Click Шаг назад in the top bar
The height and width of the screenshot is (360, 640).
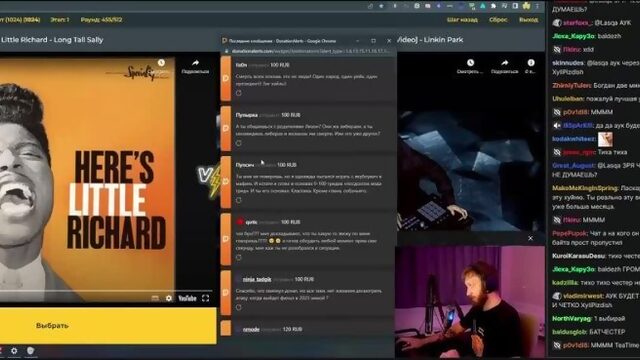pos(462,20)
